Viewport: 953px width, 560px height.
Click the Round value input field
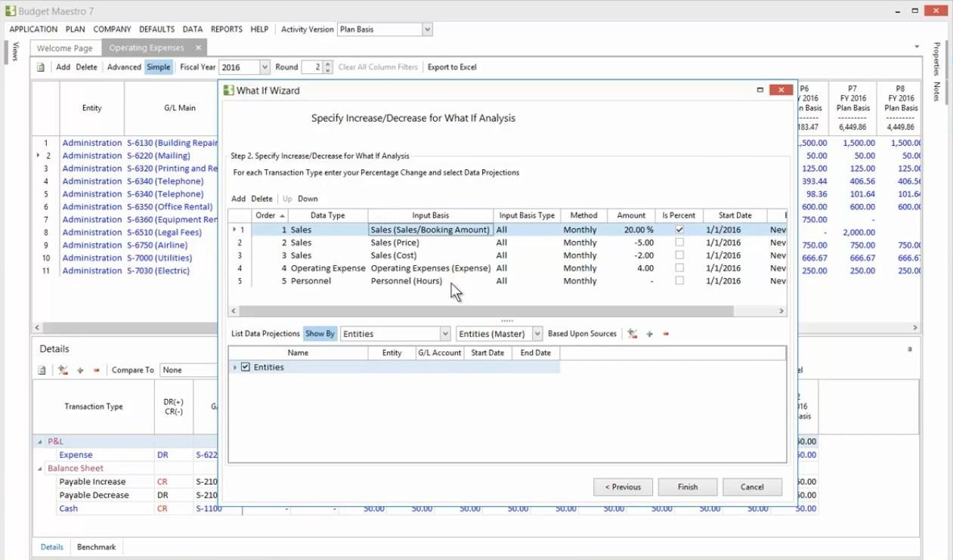point(312,67)
